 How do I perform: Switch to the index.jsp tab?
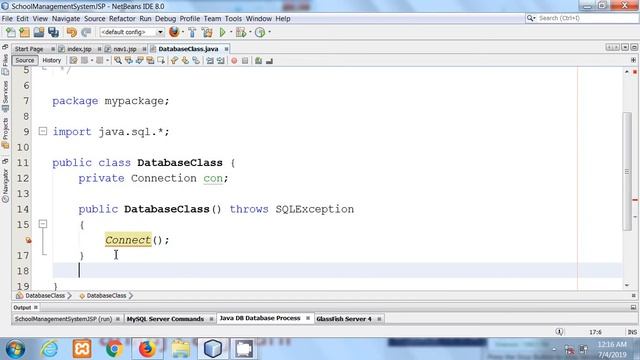pos(79,49)
